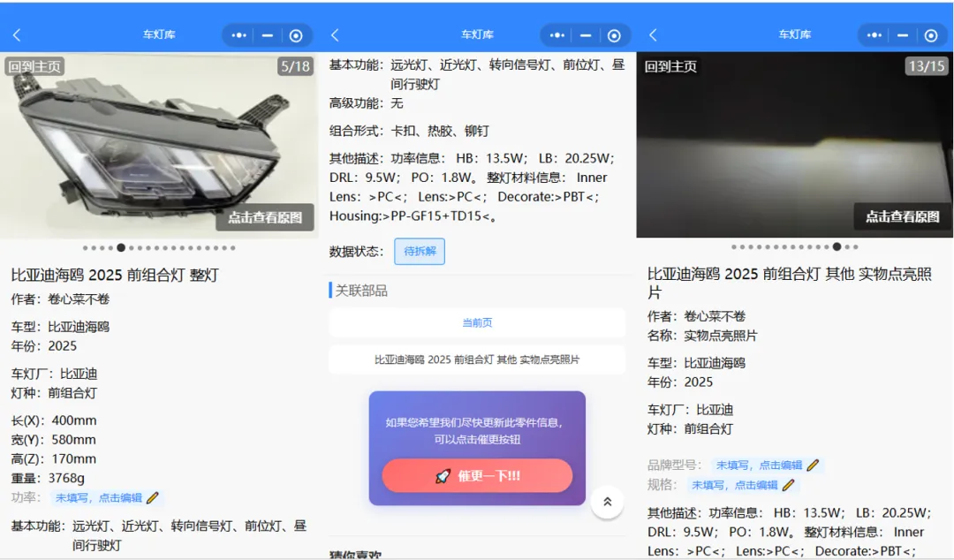
Task: Click the 重量: 3768g value
Action: pos(48,478)
